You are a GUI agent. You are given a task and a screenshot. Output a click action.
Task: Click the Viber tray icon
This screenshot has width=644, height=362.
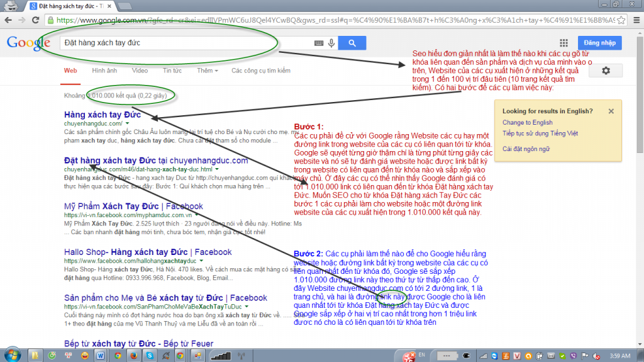click(574, 356)
